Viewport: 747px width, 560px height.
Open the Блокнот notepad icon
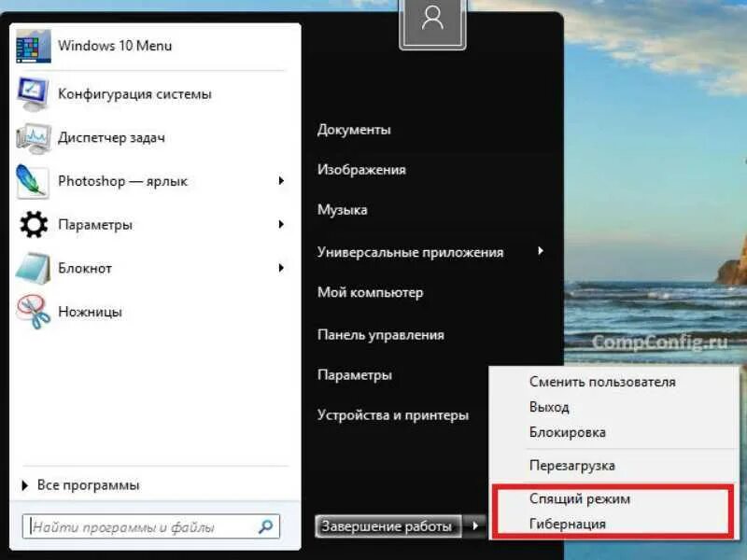click(34, 268)
